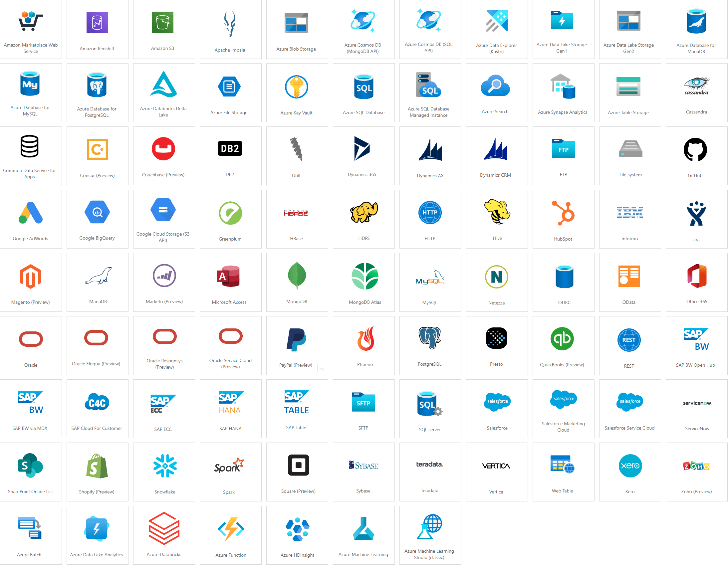Select the FTP folder icon
Image resolution: width=728 pixels, height=565 pixels.
point(563,149)
